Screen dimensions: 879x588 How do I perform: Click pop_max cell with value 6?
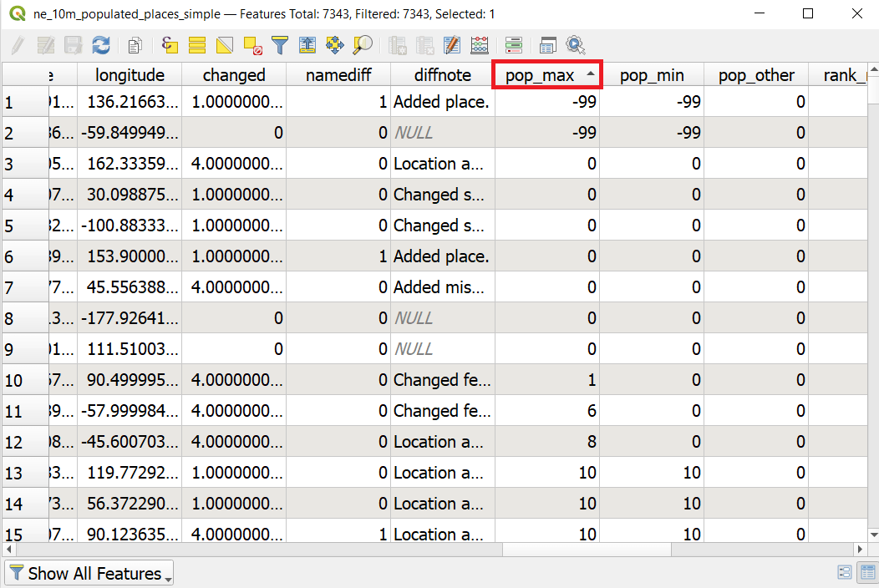pyautogui.click(x=547, y=410)
